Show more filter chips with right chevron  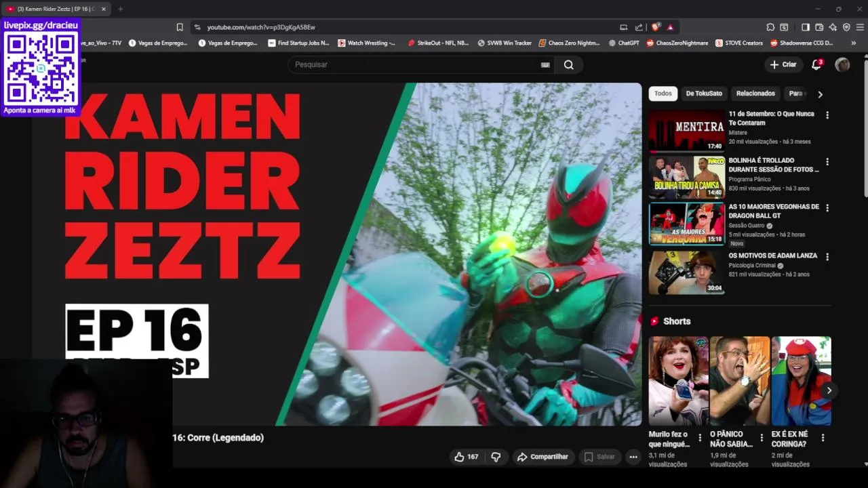coord(820,94)
